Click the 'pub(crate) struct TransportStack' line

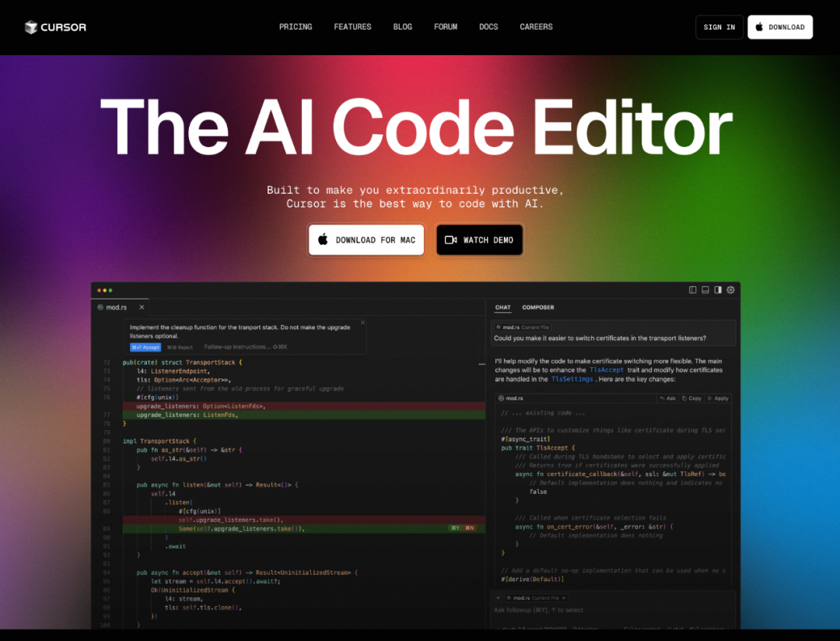pos(182,363)
